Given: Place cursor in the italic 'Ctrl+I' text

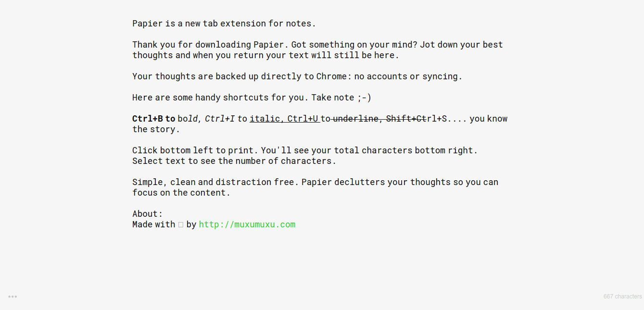Looking at the screenshot, I should 220,119.
